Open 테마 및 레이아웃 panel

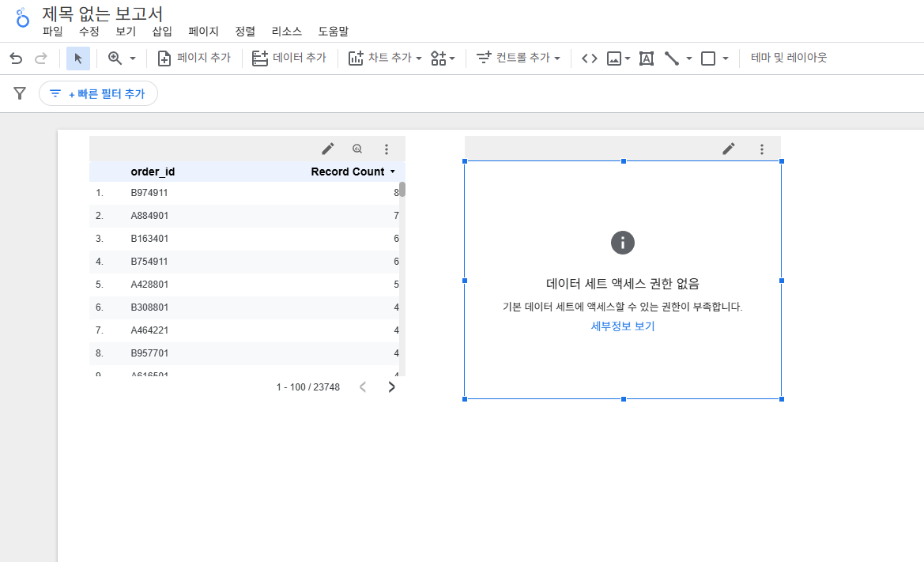click(x=789, y=58)
